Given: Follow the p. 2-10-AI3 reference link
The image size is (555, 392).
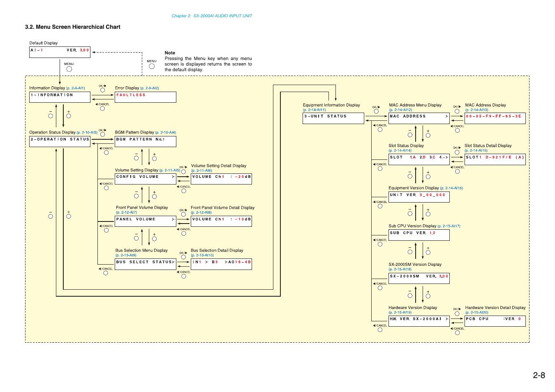Looking at the screenshot, I should 87,133.
